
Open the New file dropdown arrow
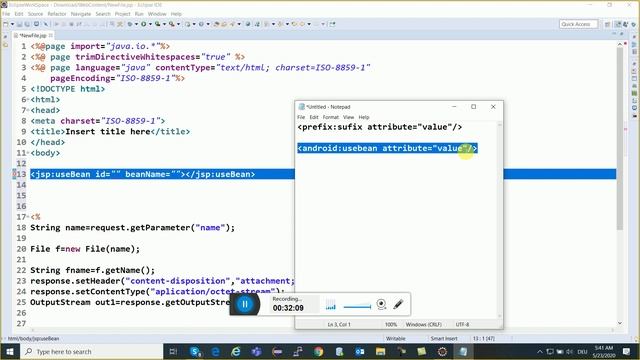pyautogui.click(x=12, y=24)
